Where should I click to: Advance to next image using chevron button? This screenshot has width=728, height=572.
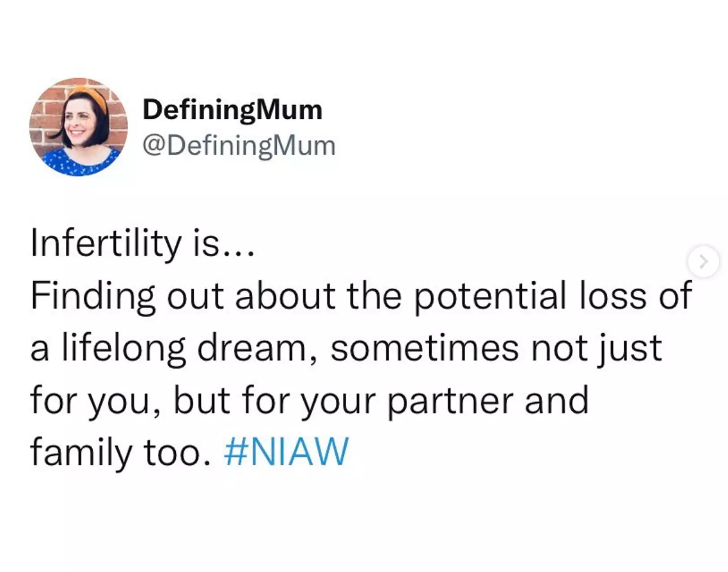tap(703, 262)
